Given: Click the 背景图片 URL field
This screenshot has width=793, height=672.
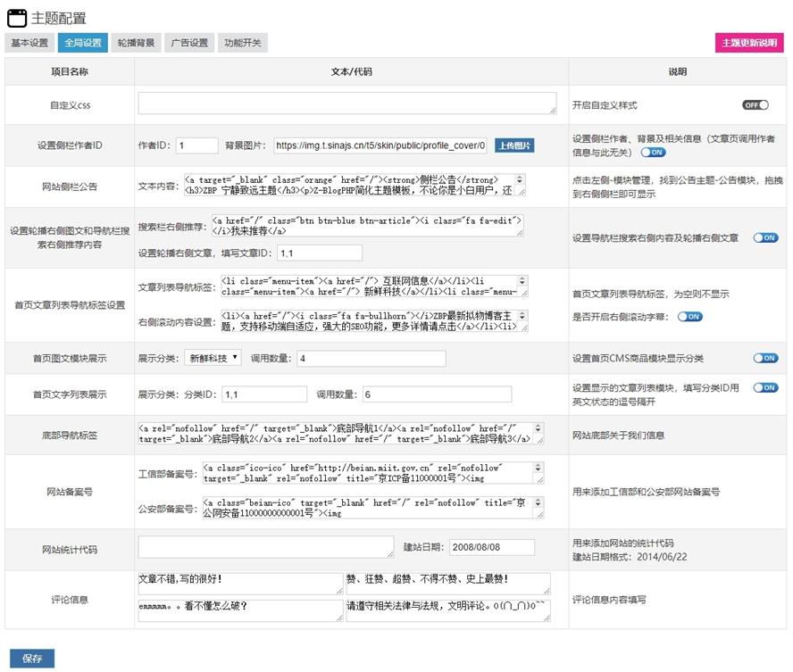Looking at the screenshot, I should pos(380,145).
